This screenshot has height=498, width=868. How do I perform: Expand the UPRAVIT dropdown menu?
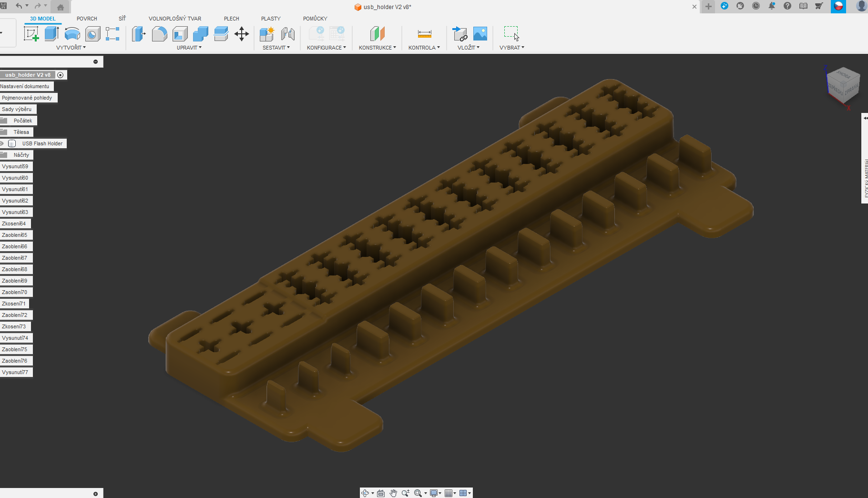pos(189,48)
